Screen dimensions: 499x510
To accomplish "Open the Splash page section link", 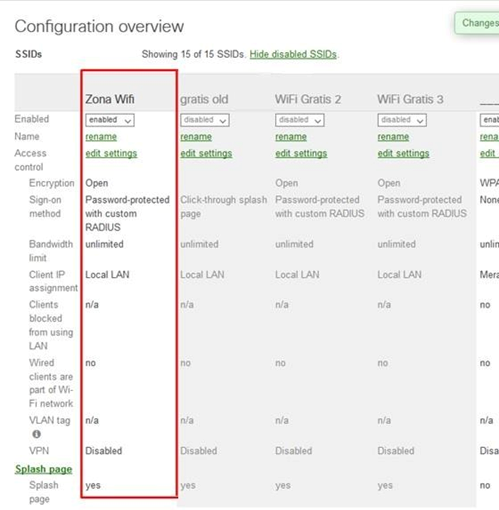I will click(x=44, y=469).
